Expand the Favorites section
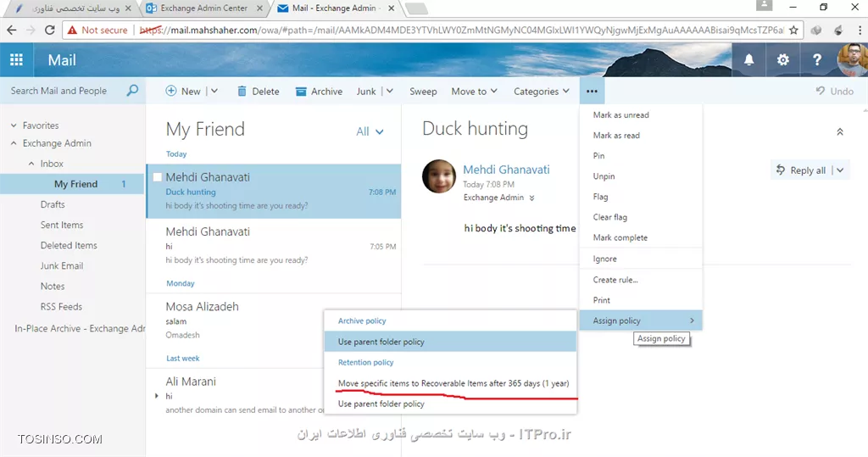The image size is (868, 457). point(14,125)
